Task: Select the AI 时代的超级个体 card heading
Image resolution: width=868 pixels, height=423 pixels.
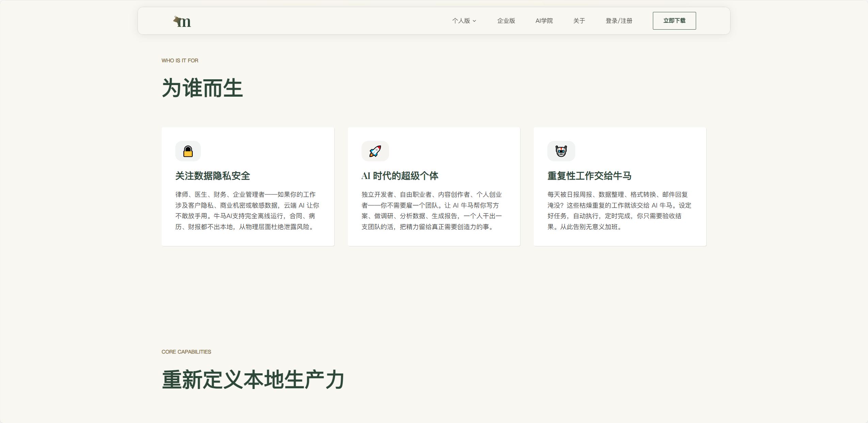Action: pyautogui.click(x=400, y=176)
